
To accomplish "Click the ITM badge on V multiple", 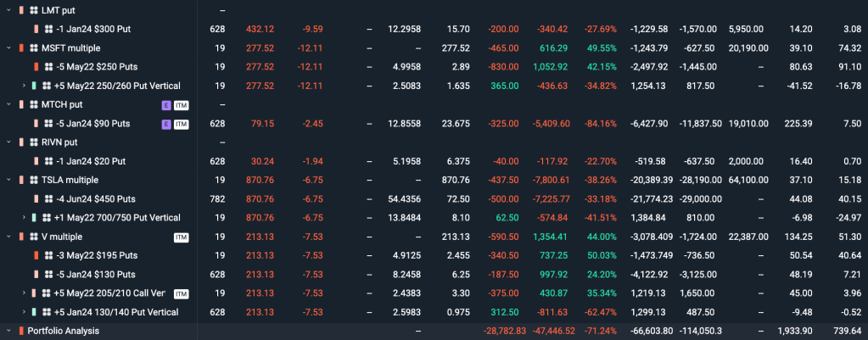I will [181, 237].
